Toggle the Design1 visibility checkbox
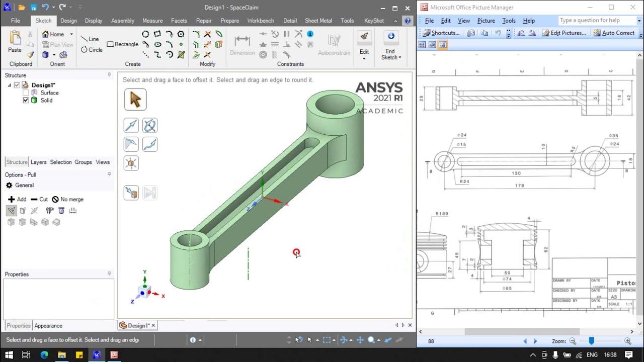Viewport: 644px width, 362px height. 17,85
